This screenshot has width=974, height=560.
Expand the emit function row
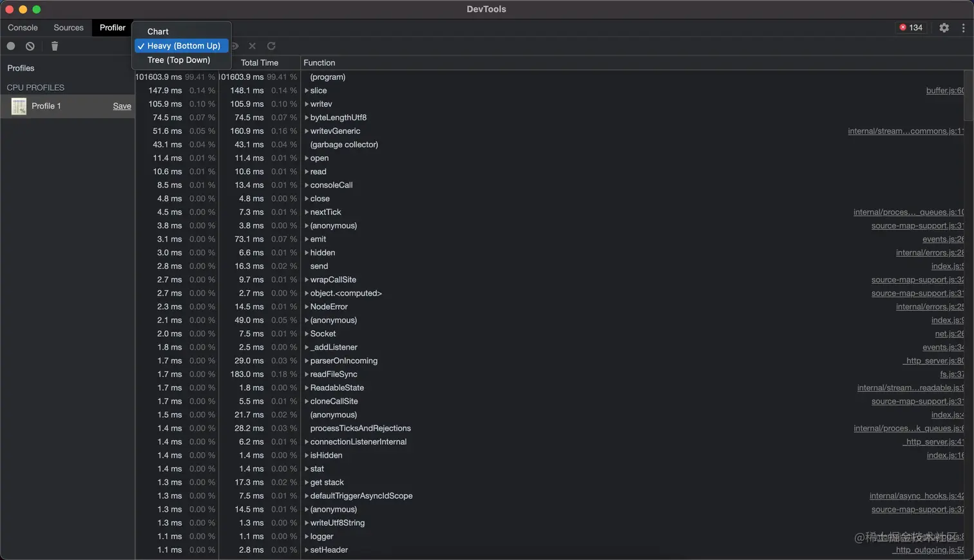click(307, 239)
